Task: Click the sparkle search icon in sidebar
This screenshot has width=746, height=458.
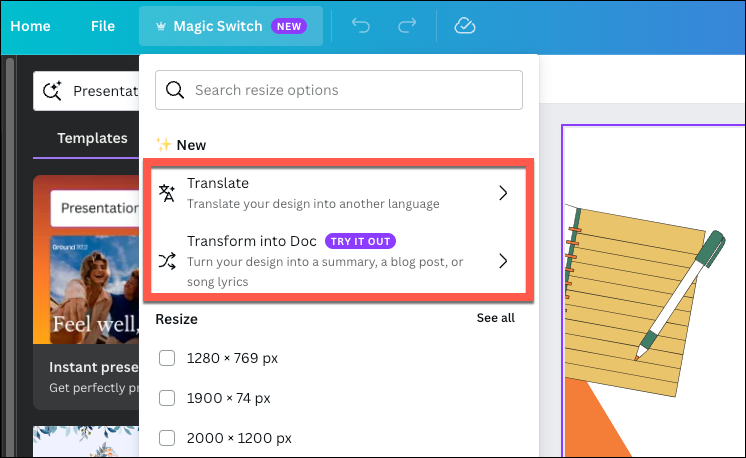Action: pos(53,92)
